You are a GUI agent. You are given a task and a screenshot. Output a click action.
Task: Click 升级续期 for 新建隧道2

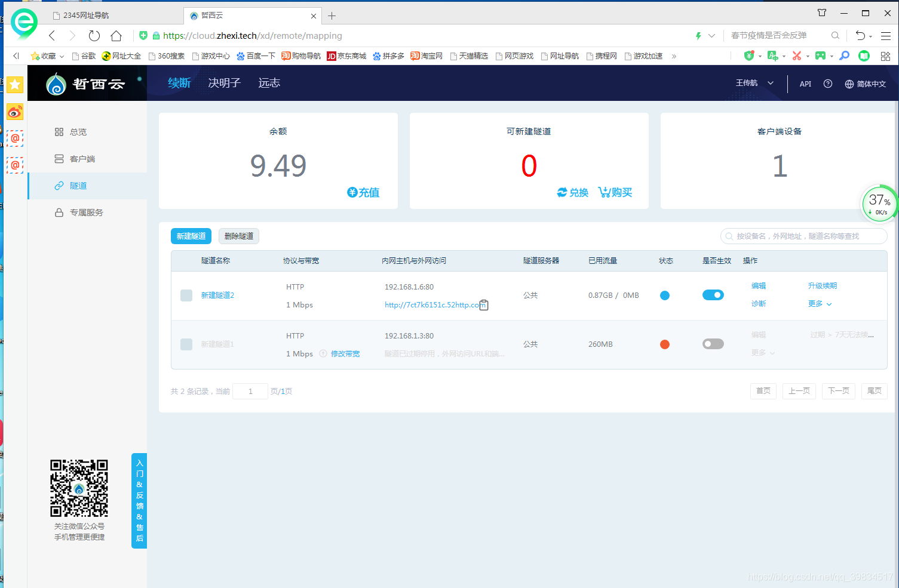click(823, 286)
